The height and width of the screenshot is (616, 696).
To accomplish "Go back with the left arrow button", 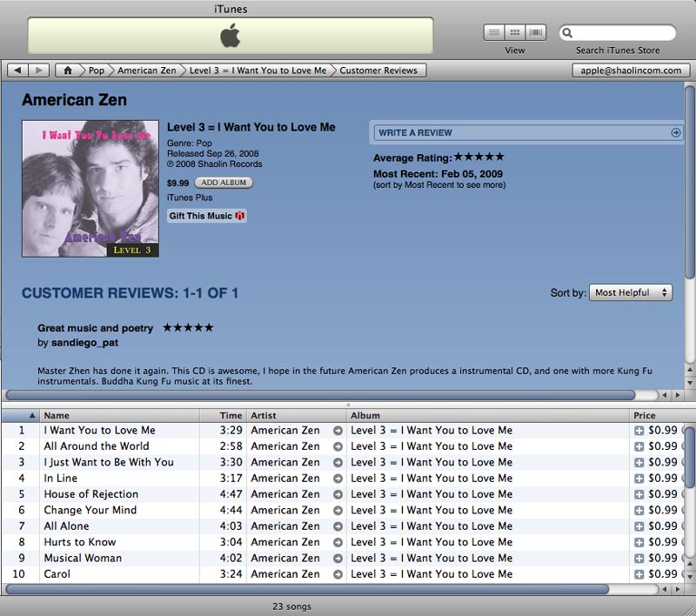I will pyautogui.click(x=18, y=70).
